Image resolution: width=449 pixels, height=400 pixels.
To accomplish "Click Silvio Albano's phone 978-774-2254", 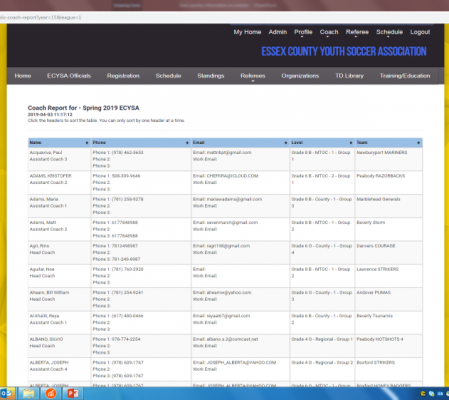I will pos(126,339).
